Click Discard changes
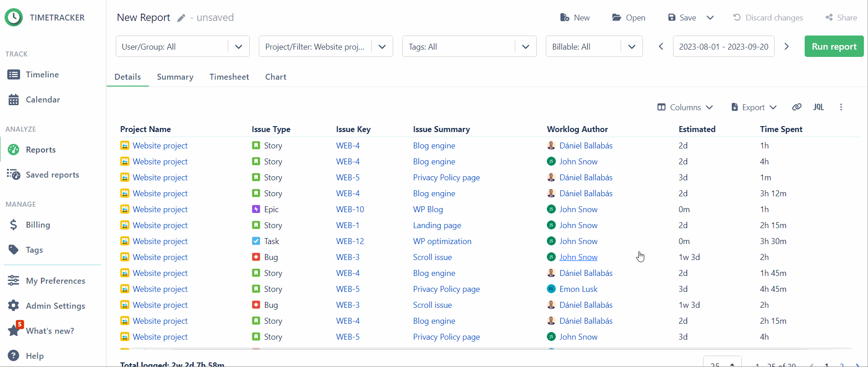The image size is (868, 367). tap(768, 18)
